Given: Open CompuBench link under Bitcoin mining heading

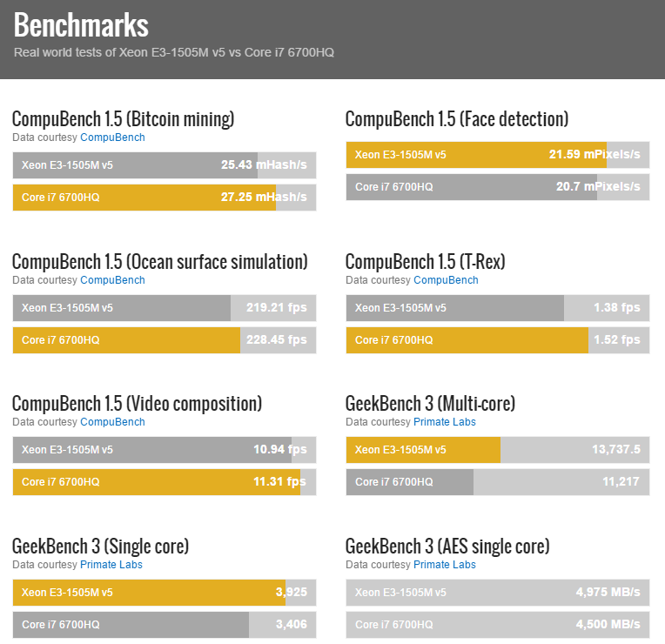Looking at the screenshot, I should pos(112,138).
